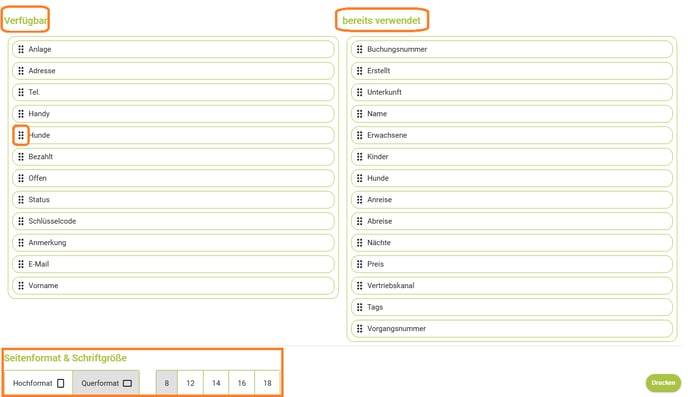Click the drag handle next to Vertriebskanal
Viewport: 688px width, 397px height.
click(359, 286)
